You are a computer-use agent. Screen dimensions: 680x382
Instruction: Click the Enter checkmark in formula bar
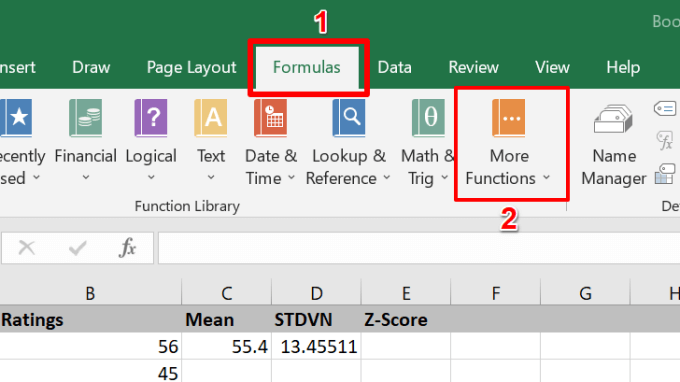(x=78, y=248)
